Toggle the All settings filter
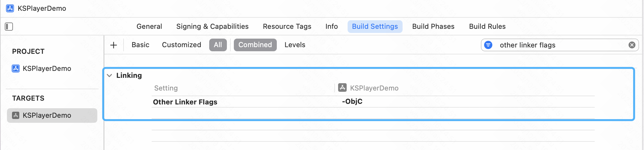Screen dimensions: 644x150 point(218,45)
